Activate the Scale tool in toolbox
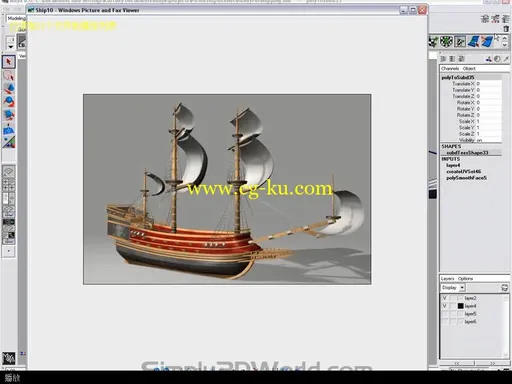Viewport: 512px width, 384px height. tap(9, 115)
